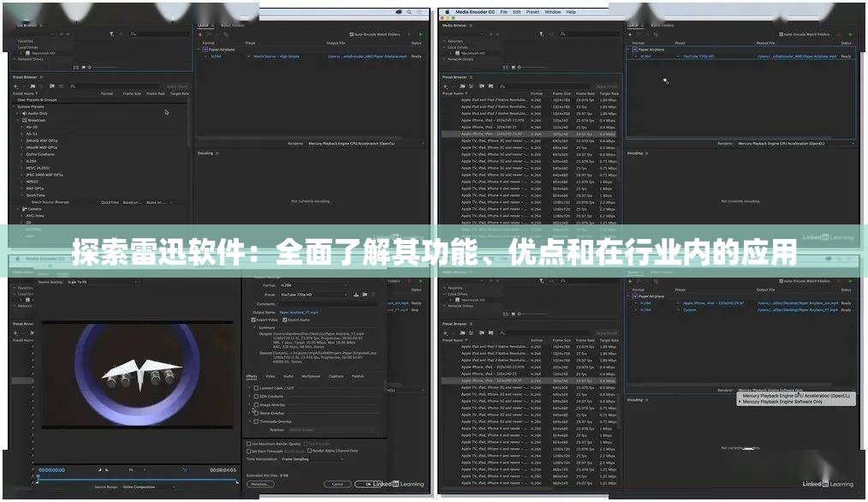Click the Set In Point icon under the preview
868x502 pixels.
point(100,469)
